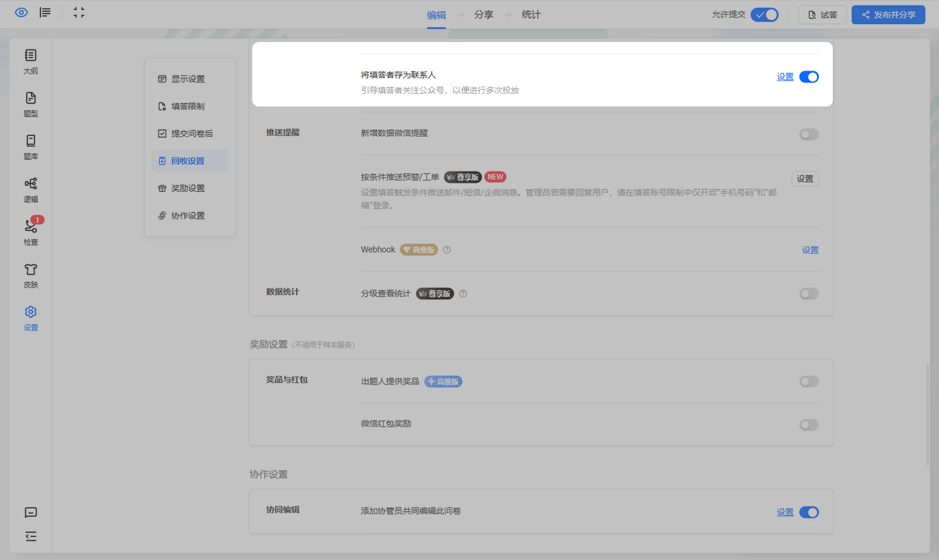Click the 数据统计 section heading
The width and height of the screenshot is (939, 560).
pyautogui.click(x=283, y=292)
